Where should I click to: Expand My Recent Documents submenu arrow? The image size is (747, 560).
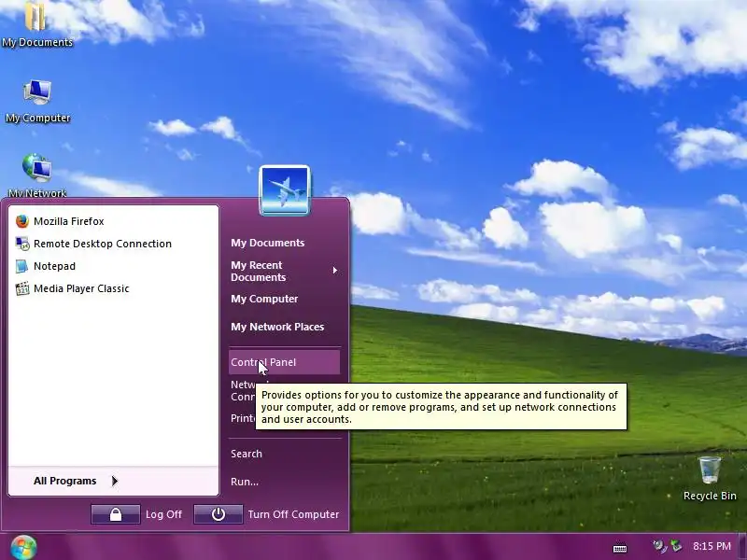click(x=335, y=271)
